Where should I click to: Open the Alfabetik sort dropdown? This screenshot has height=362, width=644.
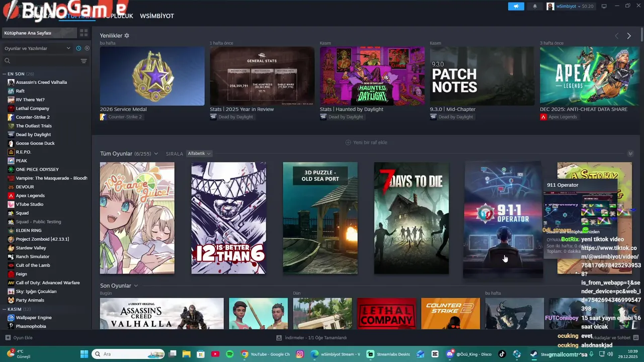tap(199, 153)
